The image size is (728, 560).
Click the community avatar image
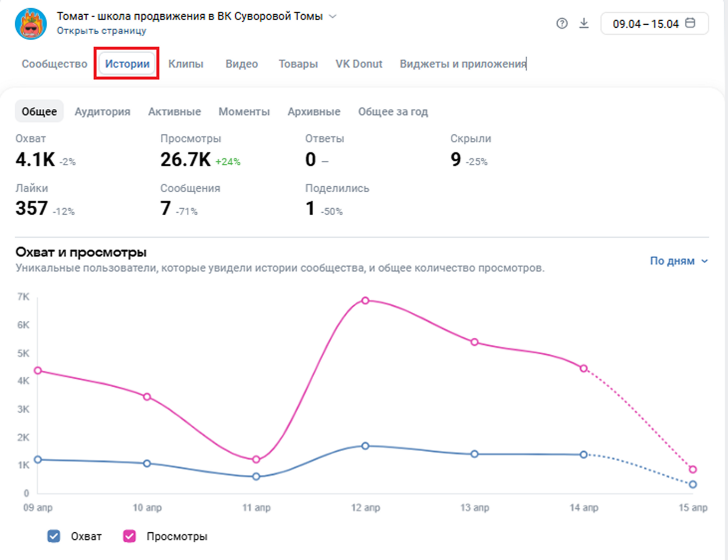click(31, 24)
